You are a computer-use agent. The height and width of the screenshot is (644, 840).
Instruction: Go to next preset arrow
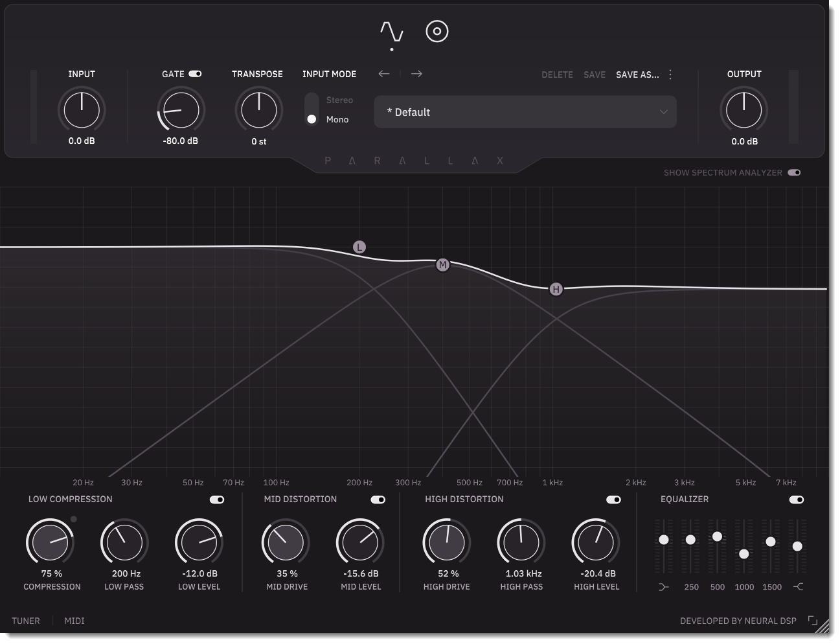(x=416, y=74)
